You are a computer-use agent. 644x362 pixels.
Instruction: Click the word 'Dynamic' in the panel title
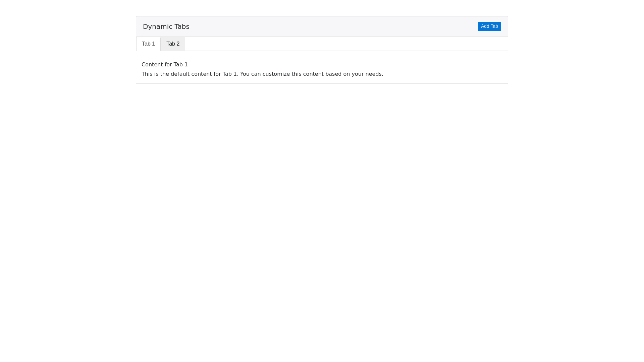click(156, 26)
